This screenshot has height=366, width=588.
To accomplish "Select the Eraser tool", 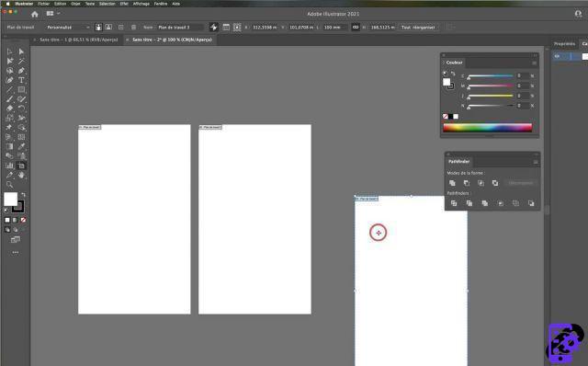I will pos(10,109).
